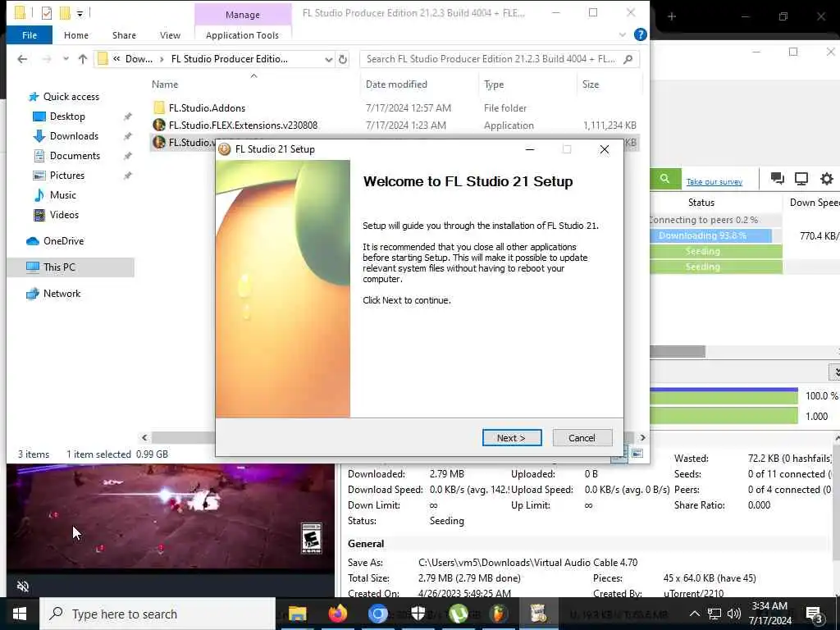The height and width of the screenshot is (630, 840).
Task: Click the uTorrent horizontal scrollbar thumb
Action: pos(677,351)
